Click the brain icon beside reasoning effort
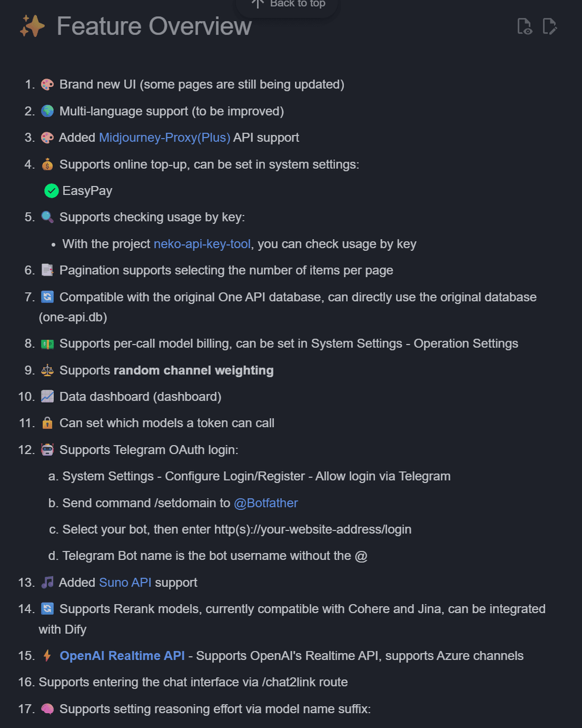 click(x=47, y=709)
